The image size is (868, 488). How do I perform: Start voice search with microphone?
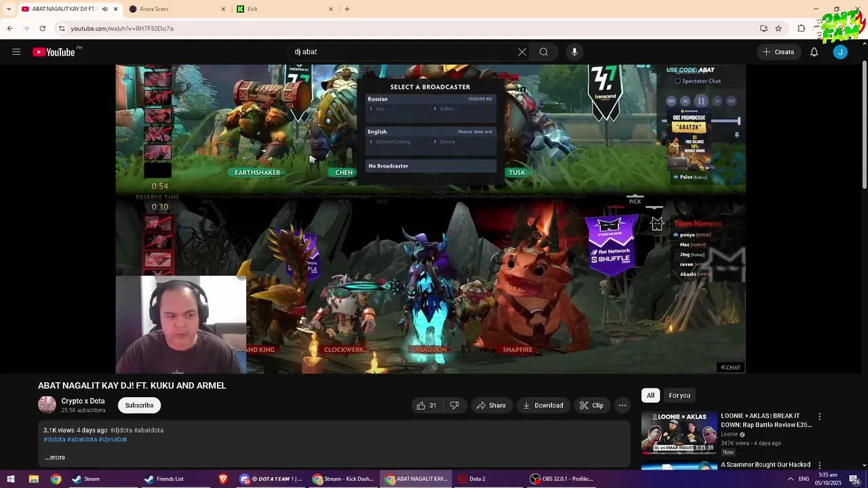click(x=574, y=52)
